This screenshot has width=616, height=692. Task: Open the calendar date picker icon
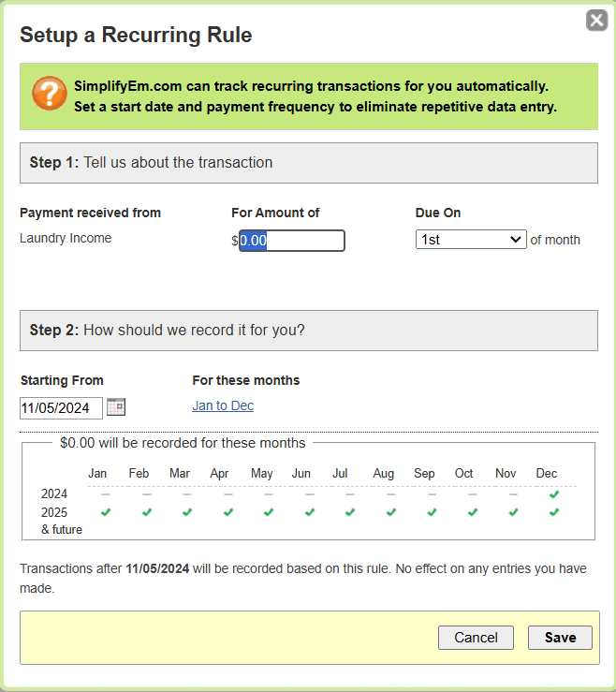(x=116, y=406)
